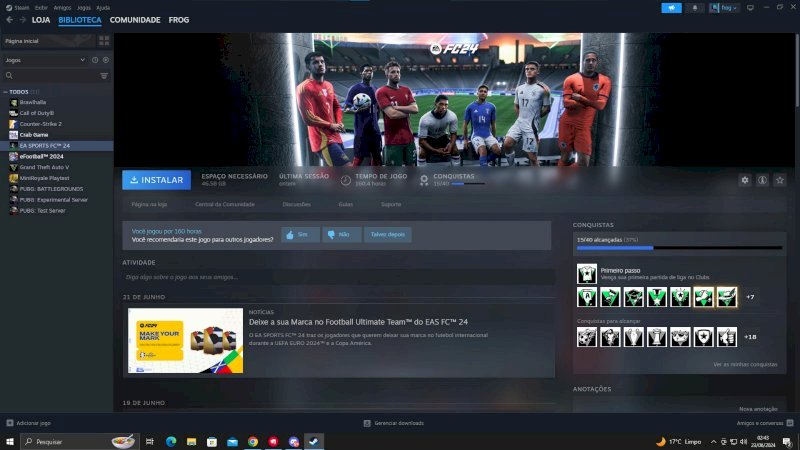The image size is (800, 450).
Task: Expand the Jogos category dropdown
Action: click(x=45, y=60)
